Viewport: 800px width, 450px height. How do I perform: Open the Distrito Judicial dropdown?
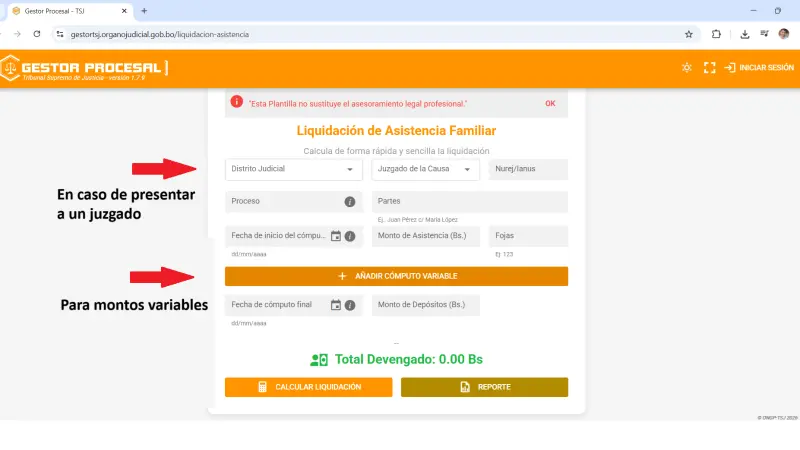pyautogui.click(x=293, y=169)
